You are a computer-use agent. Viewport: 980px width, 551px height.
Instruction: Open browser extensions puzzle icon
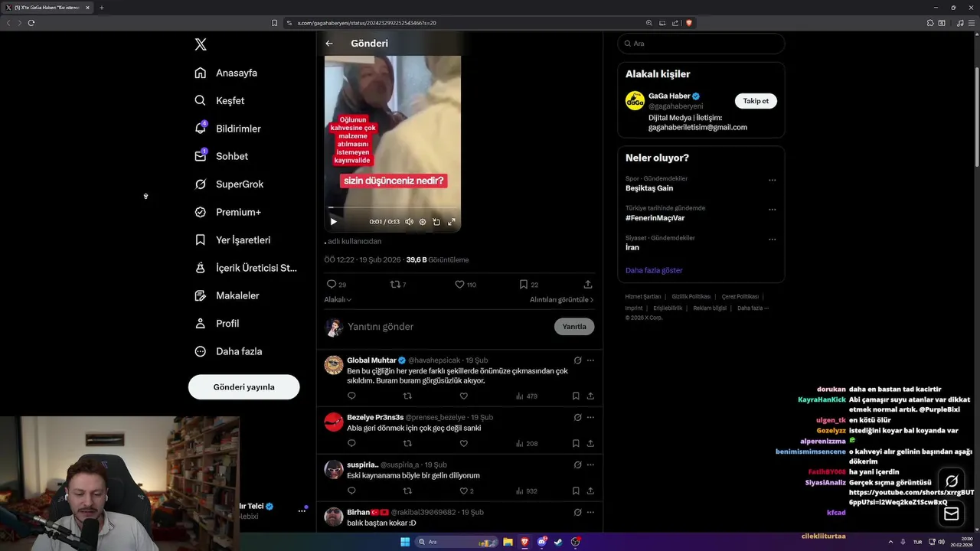(930, 23)
